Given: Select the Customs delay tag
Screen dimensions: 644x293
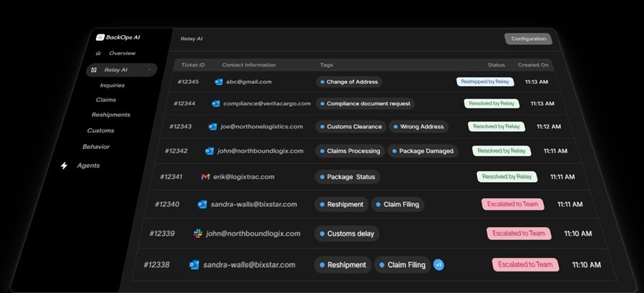Looking at the screenshot, I should [x=347, y=234].
